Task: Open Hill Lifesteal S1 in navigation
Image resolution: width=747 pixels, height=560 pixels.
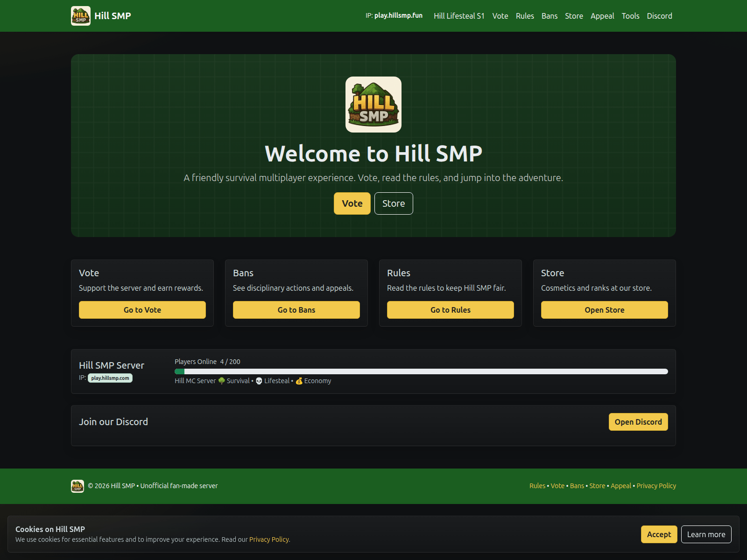Action: click(x=459, y=16)
